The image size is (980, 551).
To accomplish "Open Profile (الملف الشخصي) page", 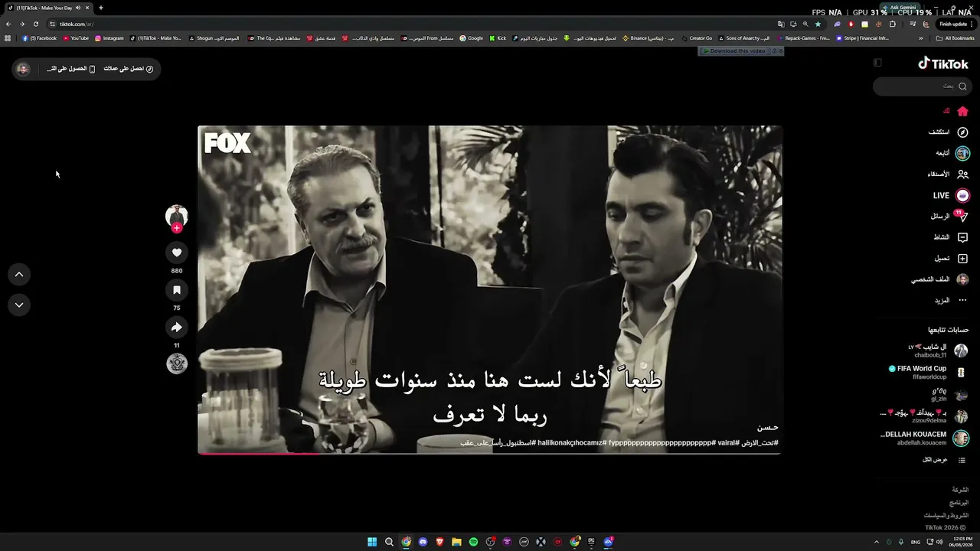I will click(x=940, y=279).
